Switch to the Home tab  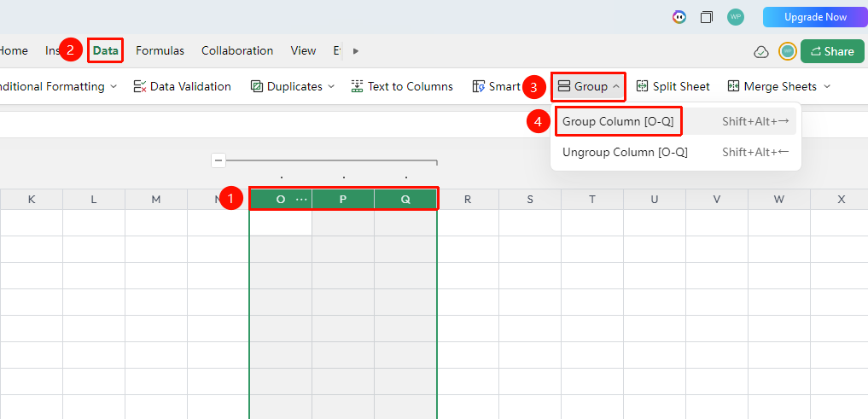[x=14, y=51]
